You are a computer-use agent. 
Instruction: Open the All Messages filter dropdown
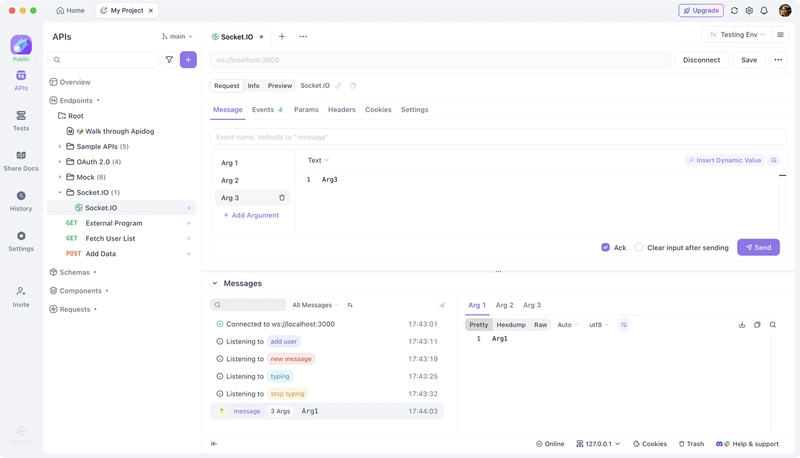coord(315,305)
